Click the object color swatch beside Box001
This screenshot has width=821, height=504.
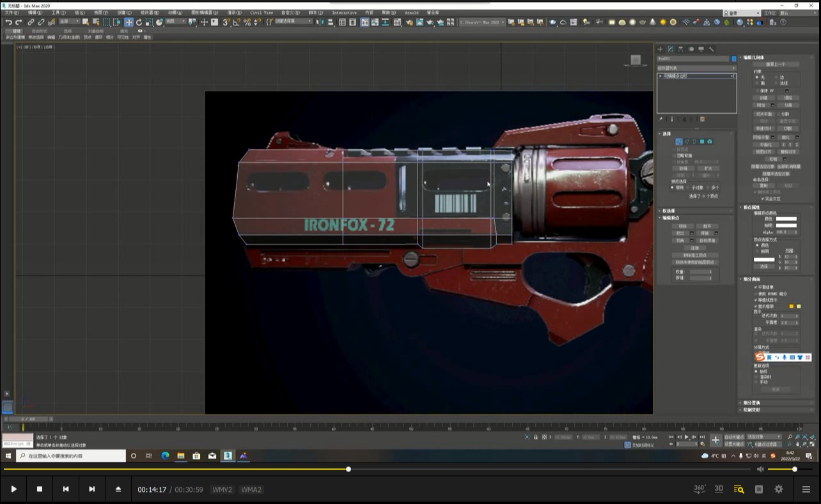click(x=734, y=59)
